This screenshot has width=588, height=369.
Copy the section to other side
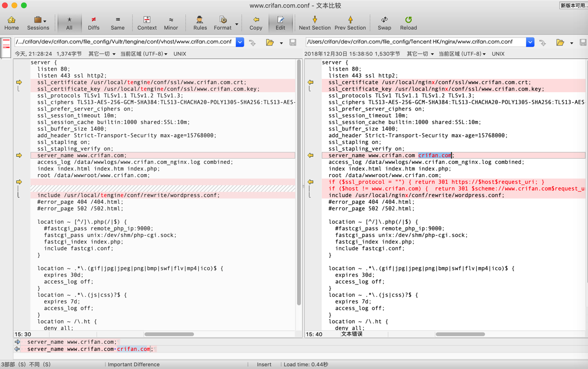pyautogui.click(x=256, y=23)
